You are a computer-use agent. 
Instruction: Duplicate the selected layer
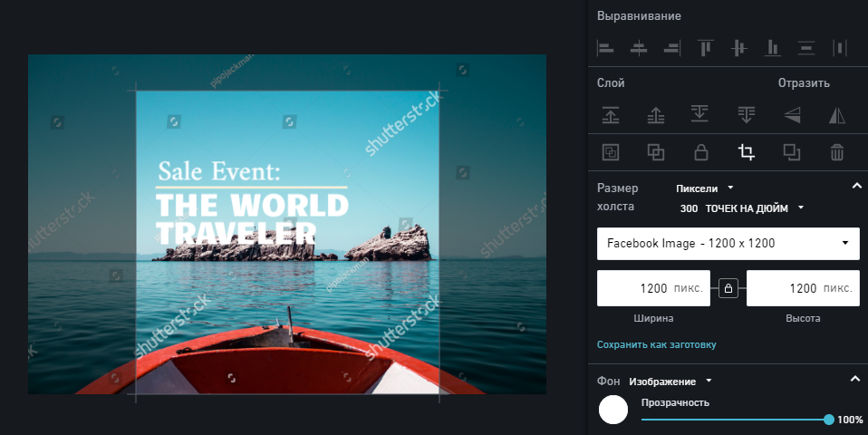(x=792, y=152)
